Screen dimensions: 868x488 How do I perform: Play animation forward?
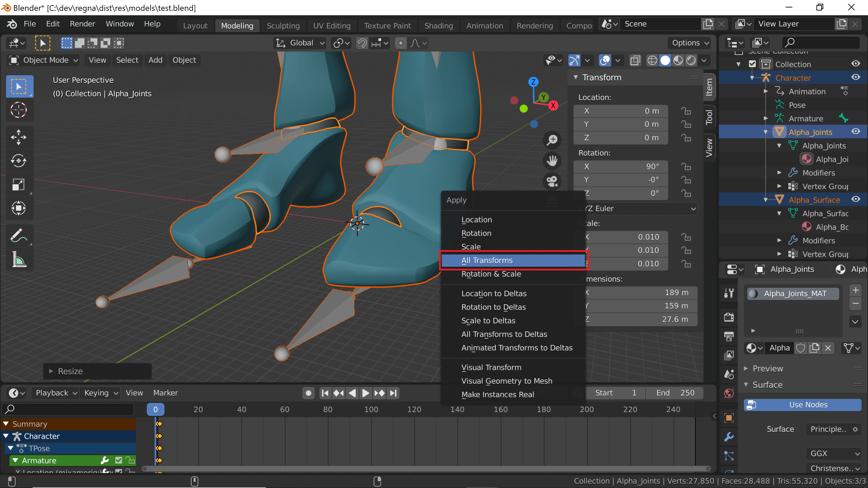(x=366, y=393)
